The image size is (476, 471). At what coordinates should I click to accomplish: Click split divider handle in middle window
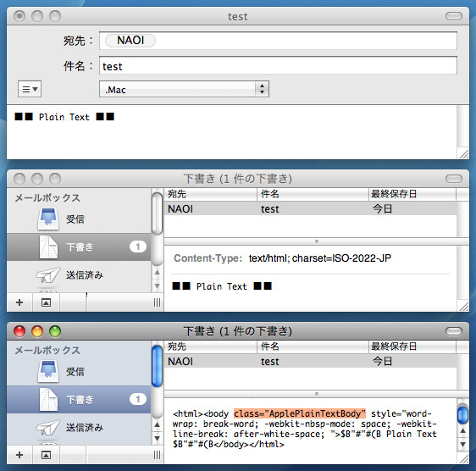(x=317, y=241)
